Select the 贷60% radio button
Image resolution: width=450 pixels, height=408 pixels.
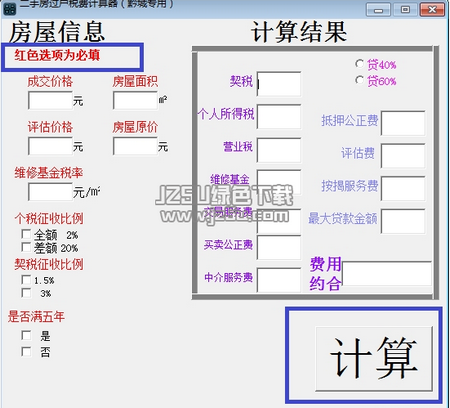point(359,80)
